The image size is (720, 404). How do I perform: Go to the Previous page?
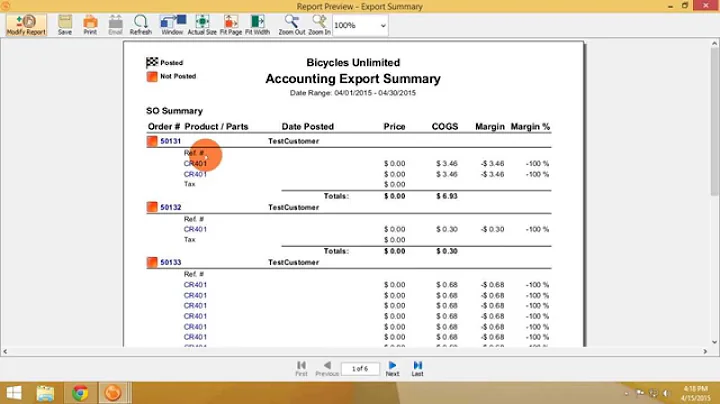(x=327, y=369)
